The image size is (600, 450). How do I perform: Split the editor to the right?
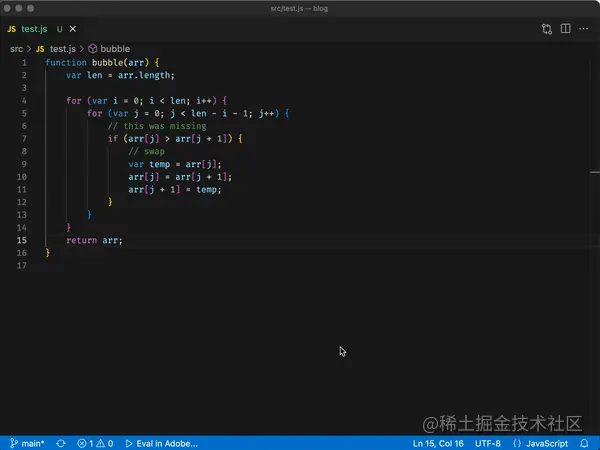click(567, 29)
